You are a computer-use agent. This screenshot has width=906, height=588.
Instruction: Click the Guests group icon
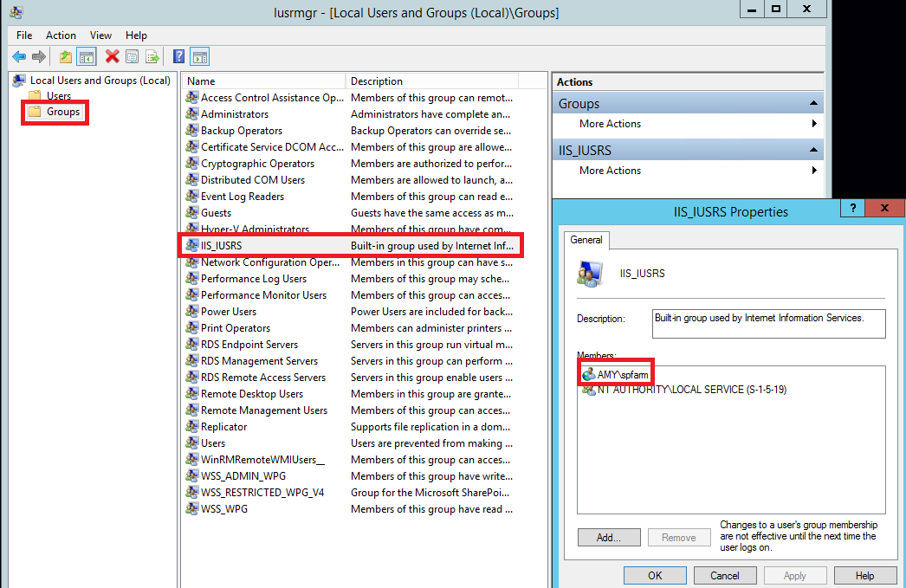click(x=191, y=212)
